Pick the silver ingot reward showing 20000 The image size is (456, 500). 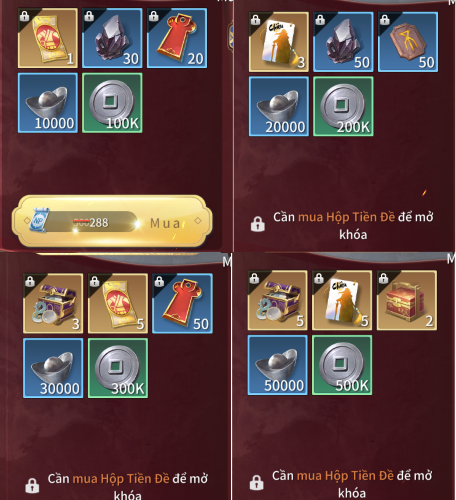point(279,107)
